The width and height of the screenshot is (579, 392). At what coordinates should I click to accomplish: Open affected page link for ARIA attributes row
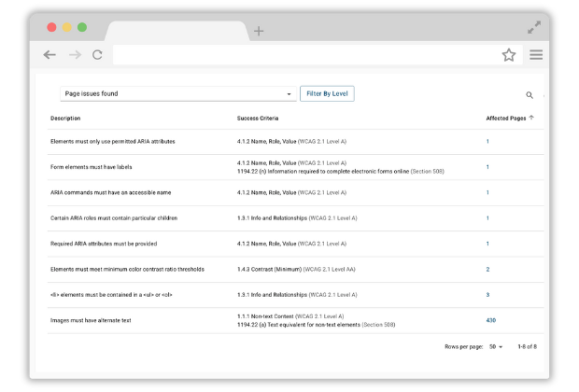coord(487,142)
